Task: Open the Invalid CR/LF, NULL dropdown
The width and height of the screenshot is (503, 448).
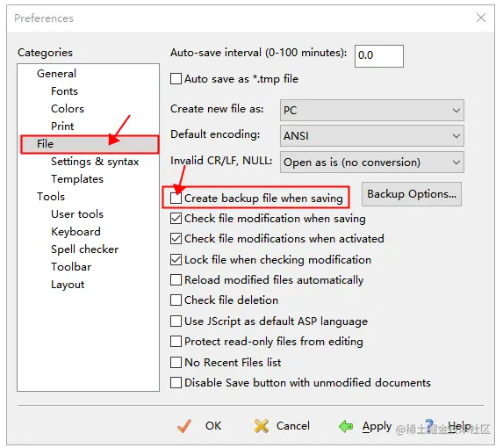Action: pyautogui.click(x=372, y=162)
